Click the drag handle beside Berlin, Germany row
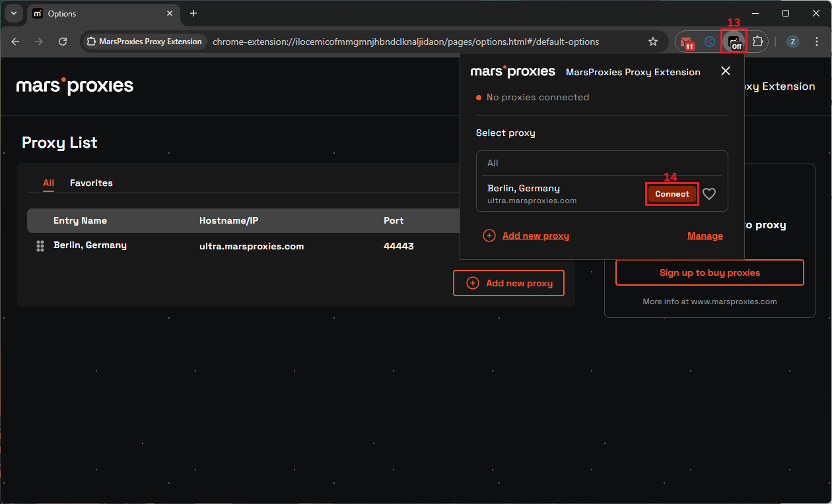The width and height of the screenshot is (832, 504). 40,245
